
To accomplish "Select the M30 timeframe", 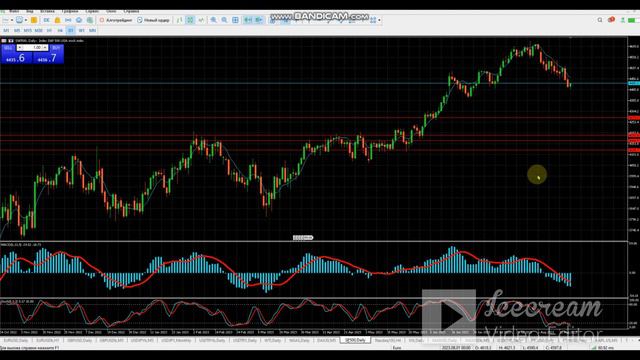I will (39, 31).
